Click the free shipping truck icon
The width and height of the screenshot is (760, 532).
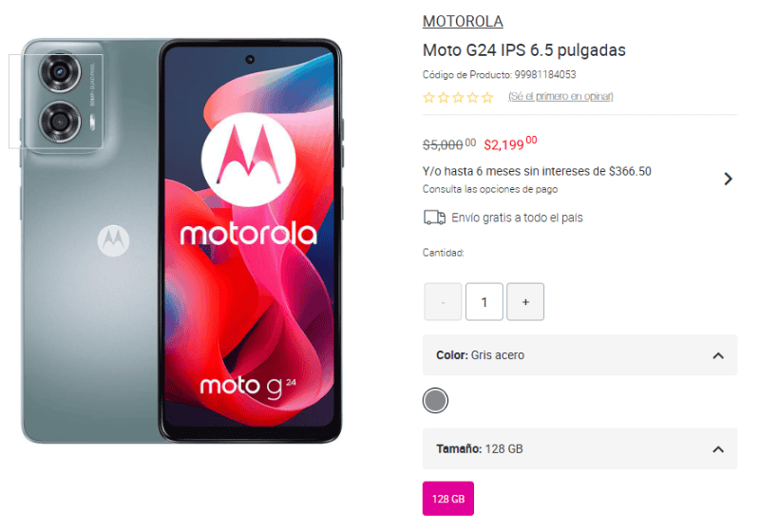434,218
